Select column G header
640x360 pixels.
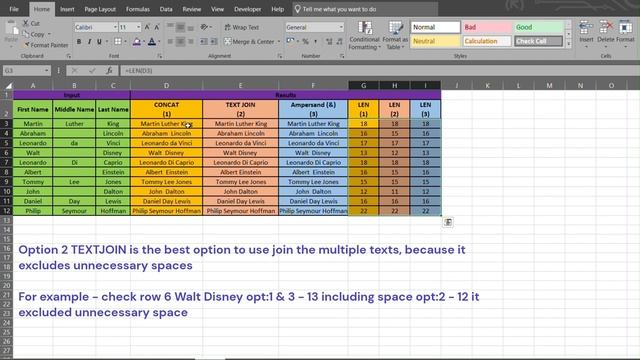coord(363,85)
